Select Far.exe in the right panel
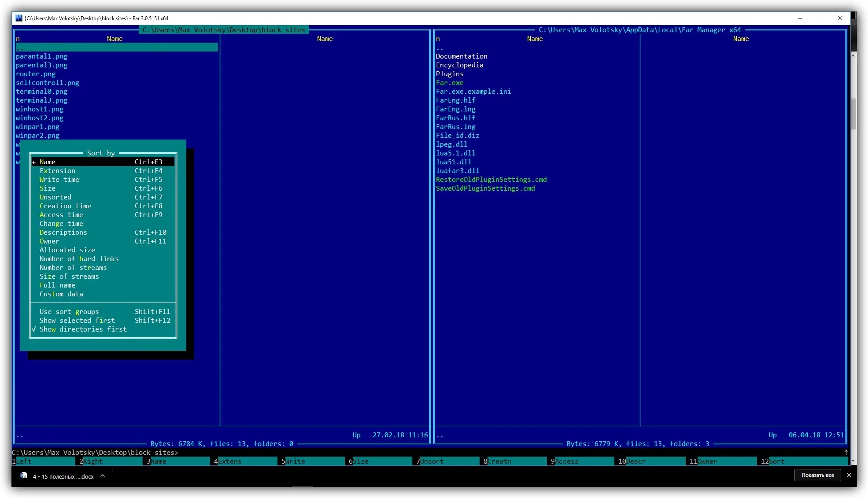This screenshot has width=868, height=498. click(450, 83)
